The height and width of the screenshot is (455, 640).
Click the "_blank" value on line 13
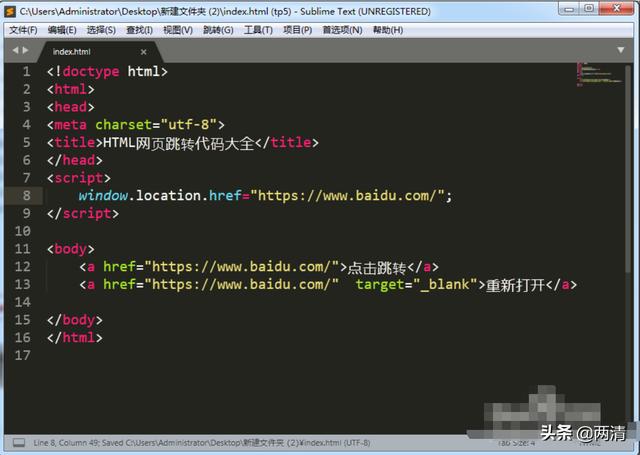tap(445, 284)
